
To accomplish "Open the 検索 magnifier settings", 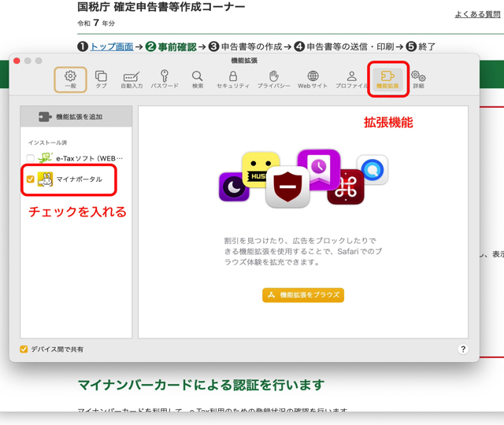I will [197, 79].
